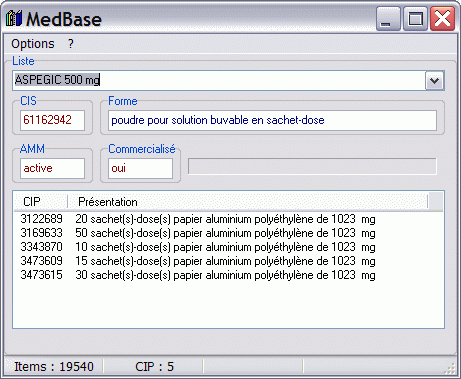
Task: Click the empty gray field beside Commercialisé
Action: pos(312,166)
